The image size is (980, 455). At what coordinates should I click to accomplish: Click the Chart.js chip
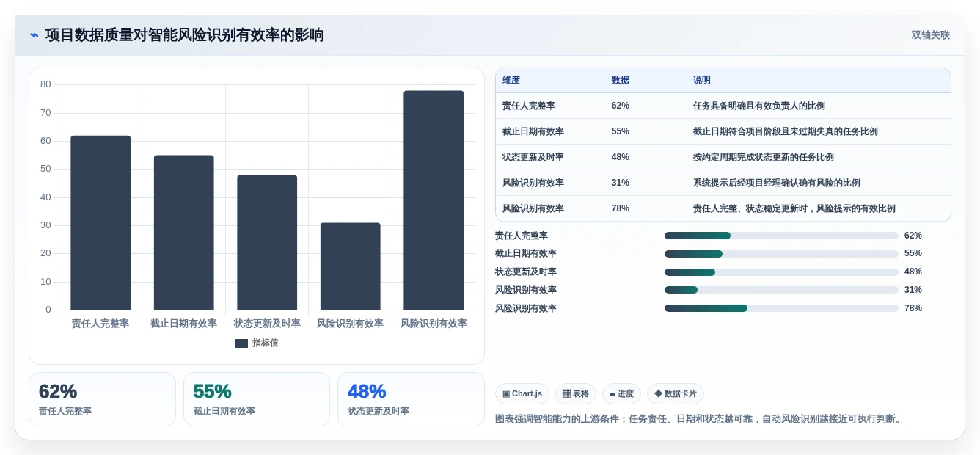tap(522, 394)
